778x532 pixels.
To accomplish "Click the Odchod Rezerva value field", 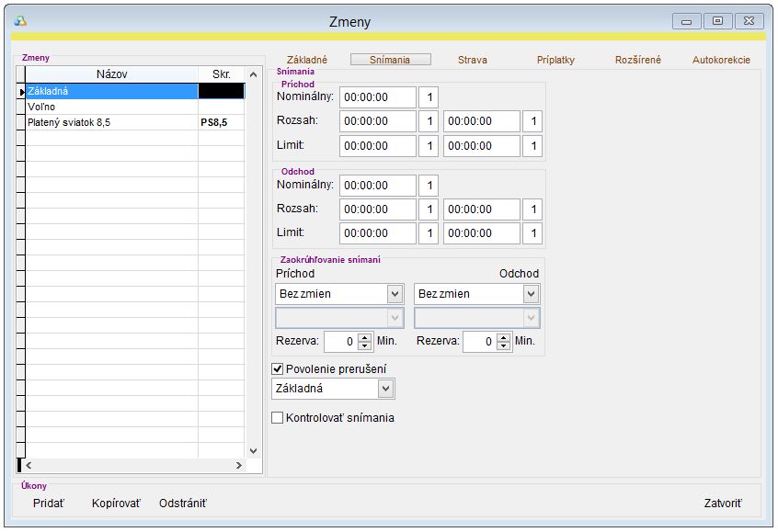I will point(480,342).
